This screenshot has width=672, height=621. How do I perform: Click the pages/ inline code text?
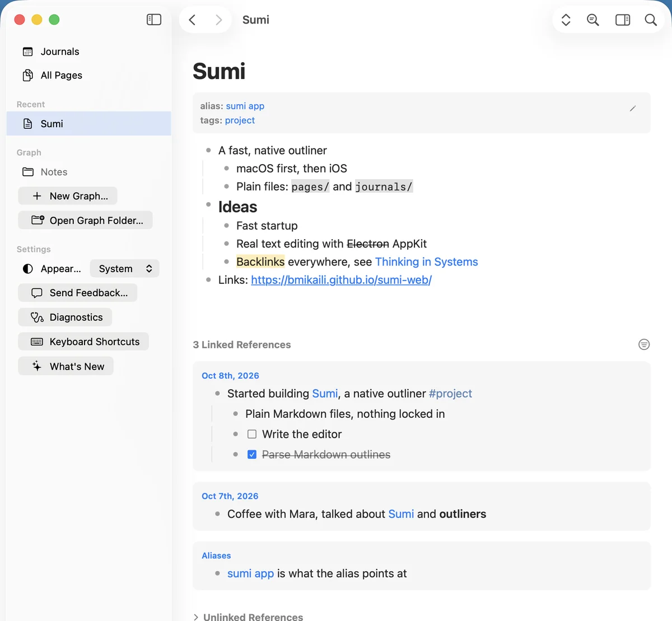pyautogui.click(x=310, y=186)
